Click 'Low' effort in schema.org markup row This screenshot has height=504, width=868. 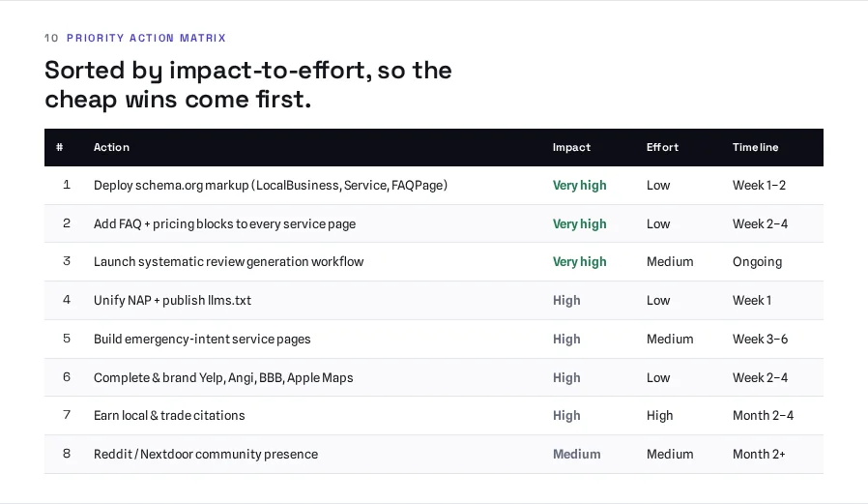click(658, 185)
